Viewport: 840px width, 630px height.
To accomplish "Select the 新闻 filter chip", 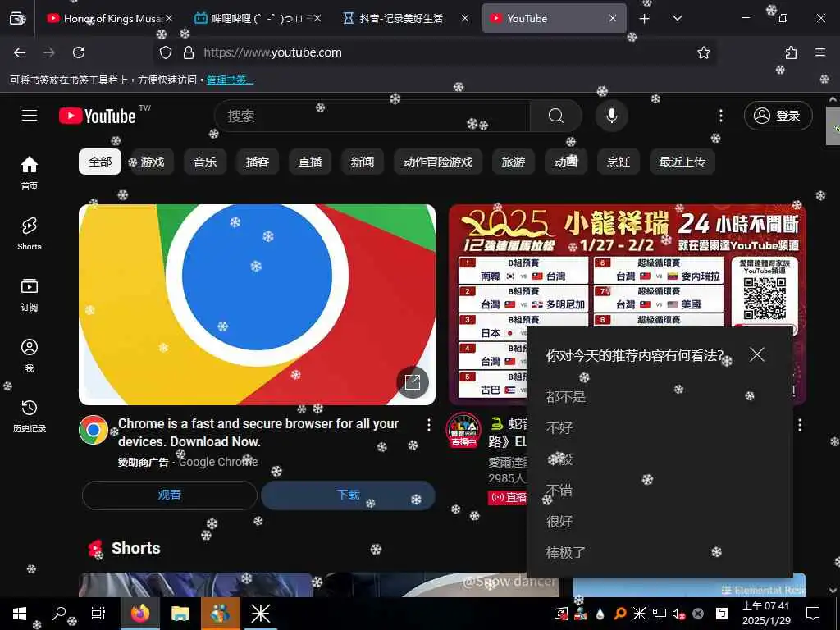I will [362, 162].
